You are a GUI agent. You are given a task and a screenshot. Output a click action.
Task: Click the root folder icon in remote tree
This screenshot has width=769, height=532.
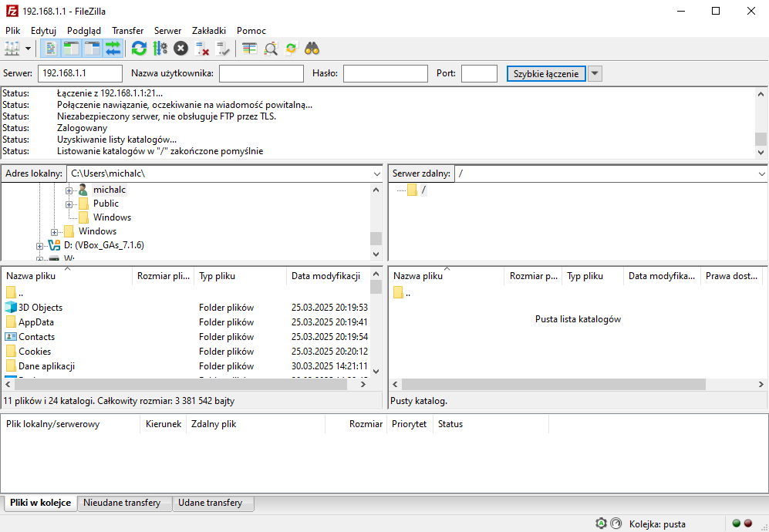412,190
